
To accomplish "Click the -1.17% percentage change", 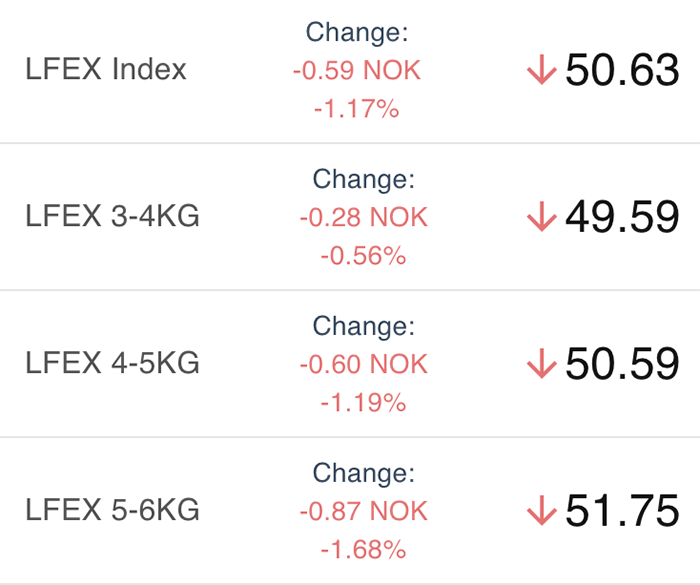I will 357,109.
